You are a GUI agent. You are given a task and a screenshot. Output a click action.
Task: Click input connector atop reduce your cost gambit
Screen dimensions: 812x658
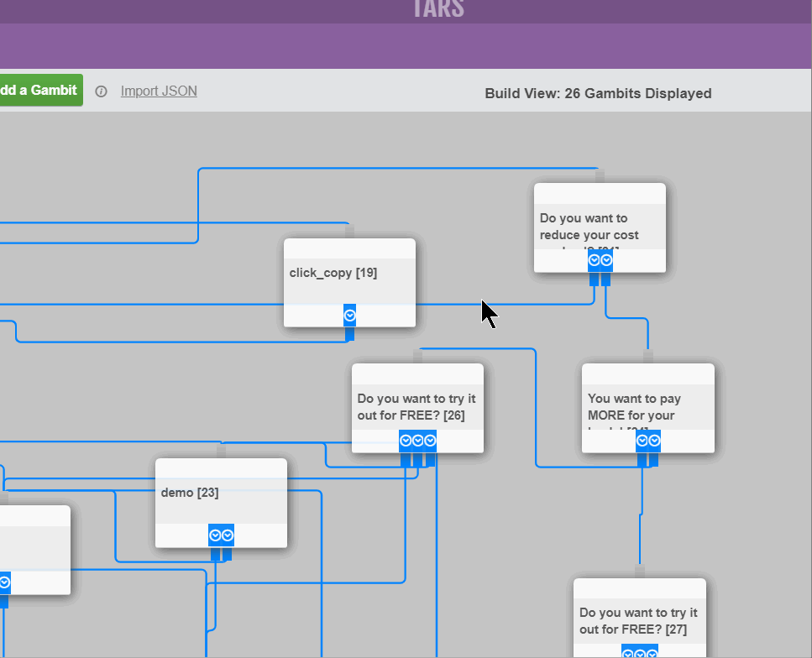(600, 176)
